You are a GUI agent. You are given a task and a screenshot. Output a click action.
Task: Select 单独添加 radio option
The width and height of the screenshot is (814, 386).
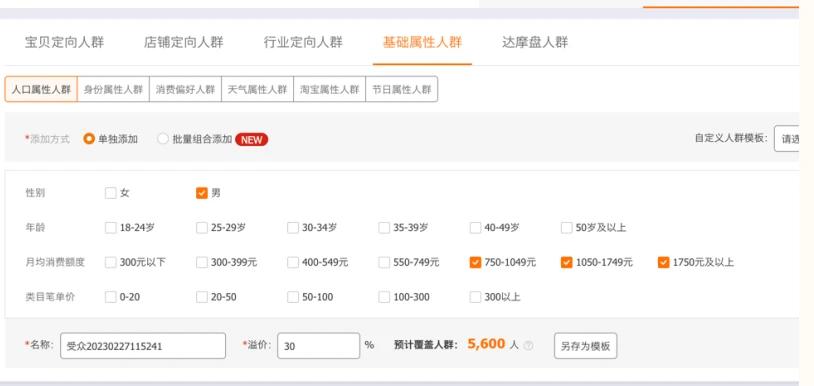click(x=89, y=139)
